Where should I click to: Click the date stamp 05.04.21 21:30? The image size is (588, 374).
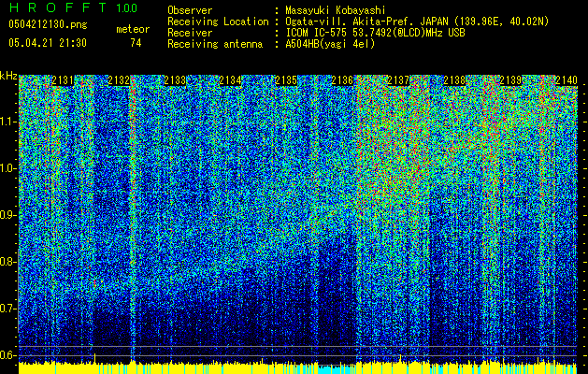click(x=48, y=43)
